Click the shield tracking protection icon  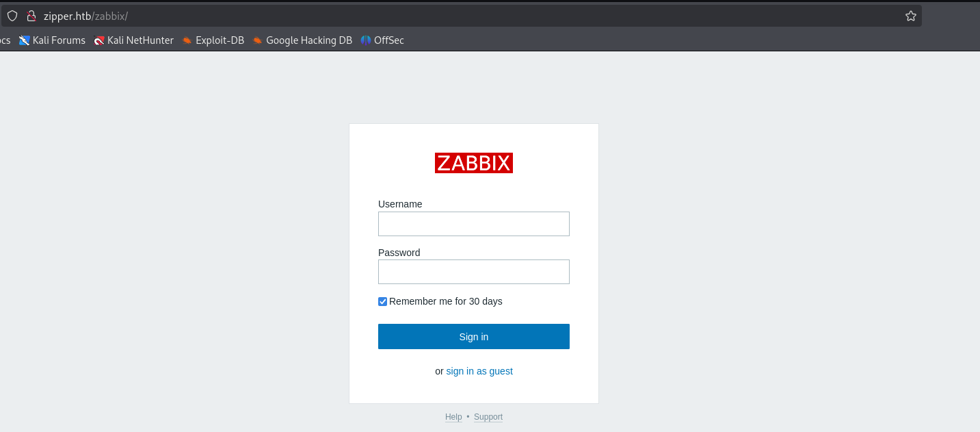[x=12, y=16]
